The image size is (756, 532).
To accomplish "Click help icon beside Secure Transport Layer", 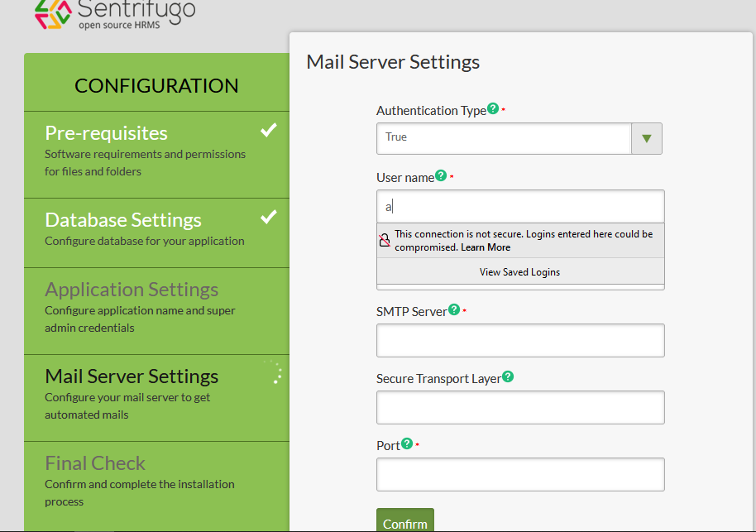I will (508, 376).
